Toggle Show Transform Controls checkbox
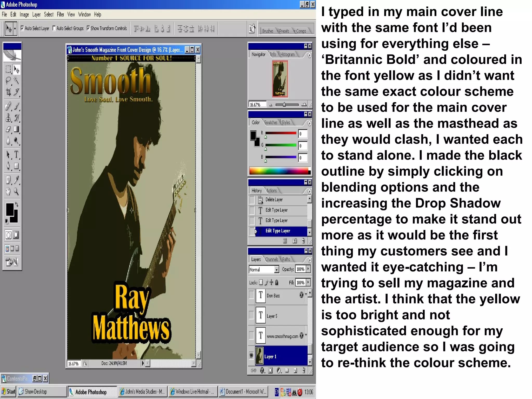This screenshot has width=532, height=399. tap(88, 28)
